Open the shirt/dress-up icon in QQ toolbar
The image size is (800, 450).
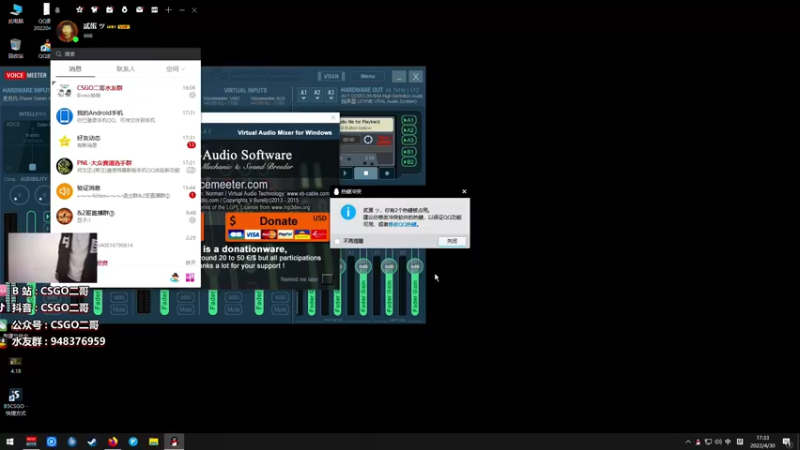(94, 10)
